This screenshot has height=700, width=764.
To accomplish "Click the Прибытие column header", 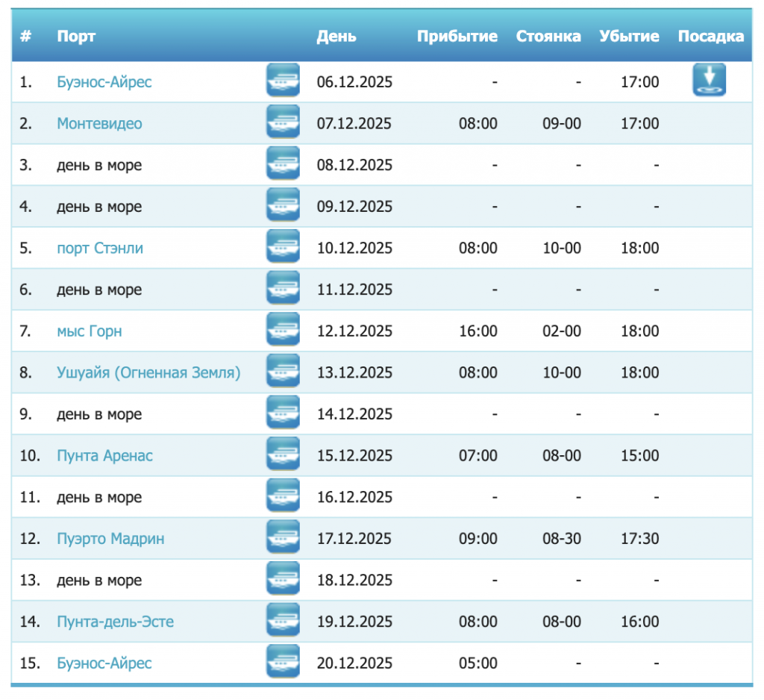I will [x=457, y=36].
